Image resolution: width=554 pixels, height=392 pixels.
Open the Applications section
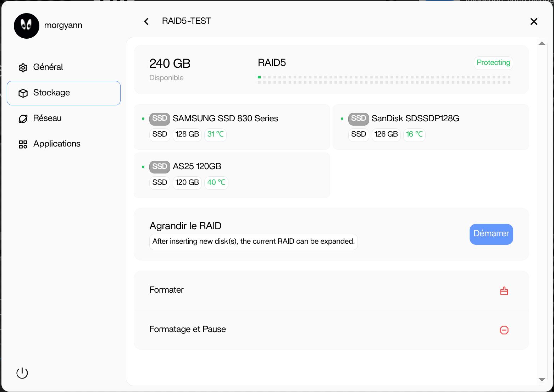(63, 144)
